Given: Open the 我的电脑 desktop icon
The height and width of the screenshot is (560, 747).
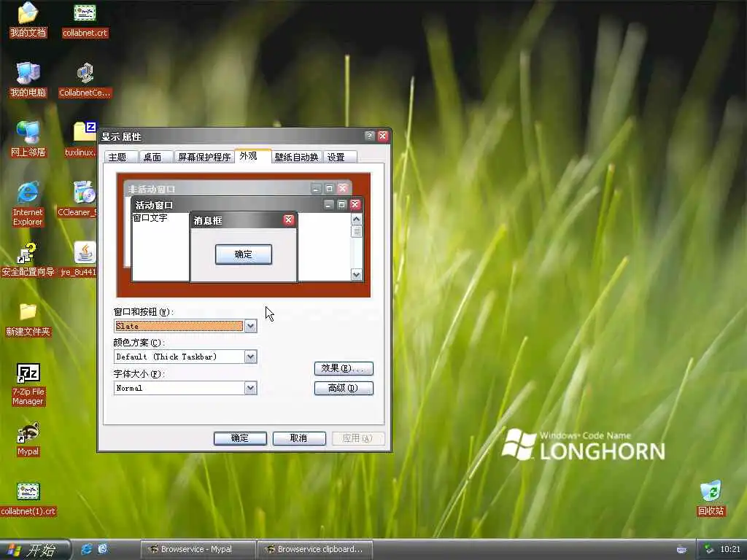Looking at the screenshot, I should pos(28,79).
